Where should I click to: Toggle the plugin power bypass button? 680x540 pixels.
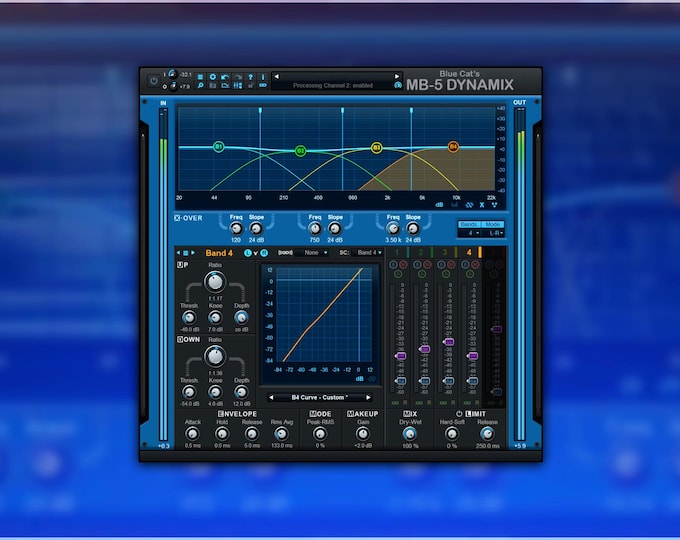pyautogui.click(x=154, y=80)
